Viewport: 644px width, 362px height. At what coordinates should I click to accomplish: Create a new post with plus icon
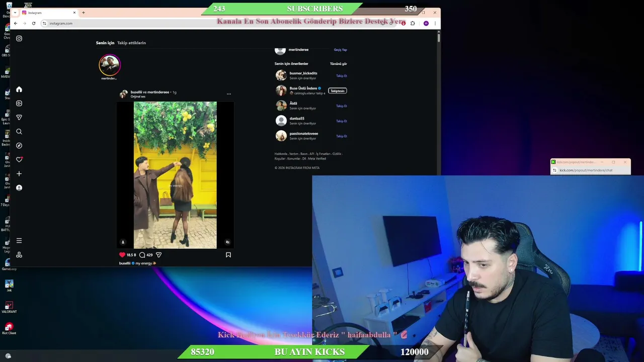pyautogui.click(x=19, y=173)
